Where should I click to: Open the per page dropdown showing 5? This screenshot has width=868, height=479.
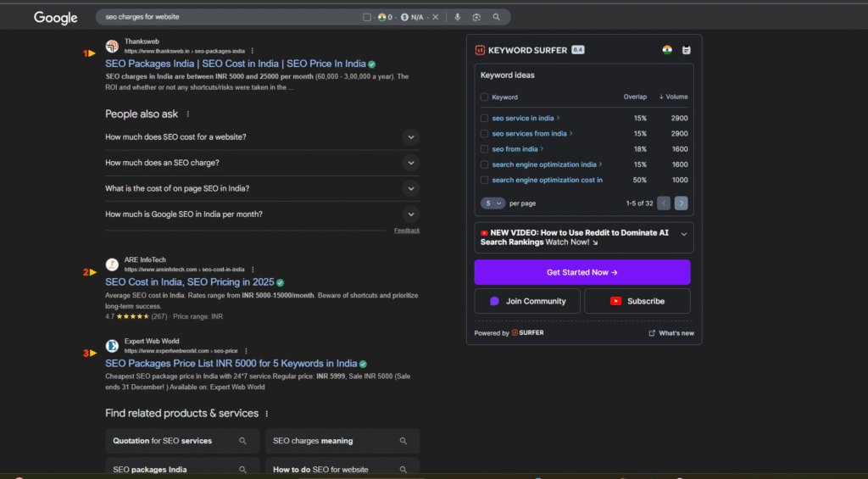point(492,203)
